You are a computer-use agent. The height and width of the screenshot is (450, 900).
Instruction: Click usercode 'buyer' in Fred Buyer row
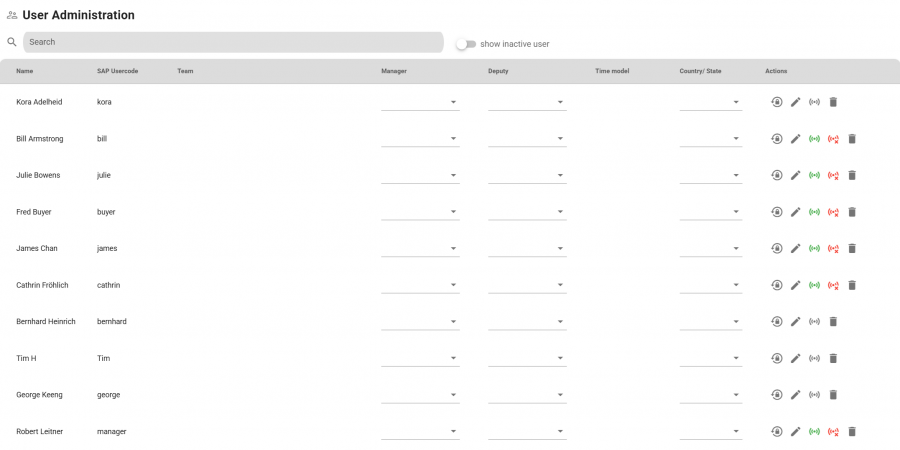(106, 212)
